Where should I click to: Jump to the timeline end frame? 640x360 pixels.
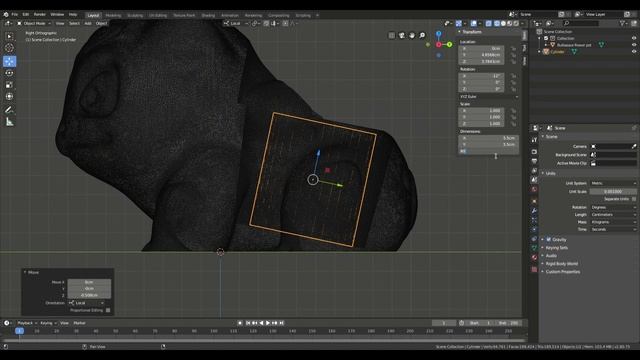tap(282, 323)
